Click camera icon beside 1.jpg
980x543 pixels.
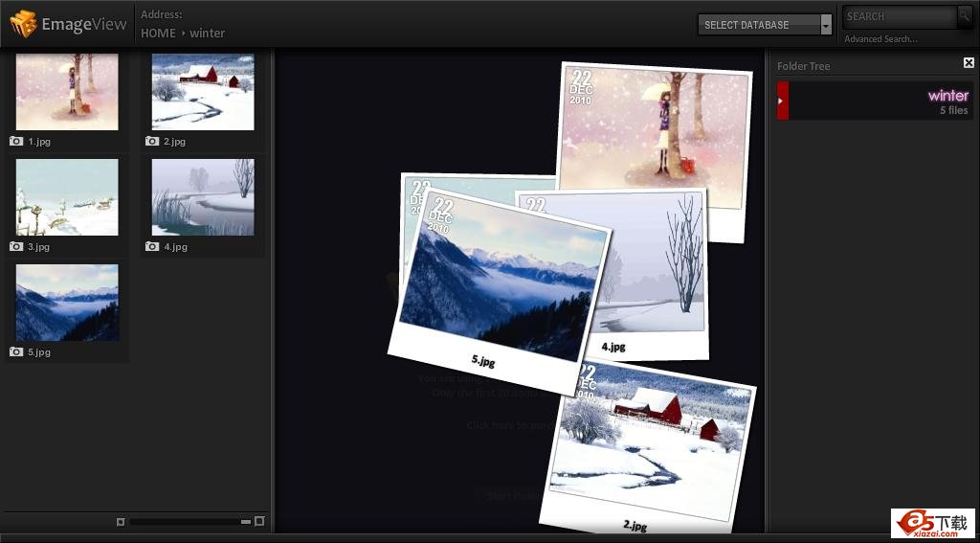click(16, 142)
